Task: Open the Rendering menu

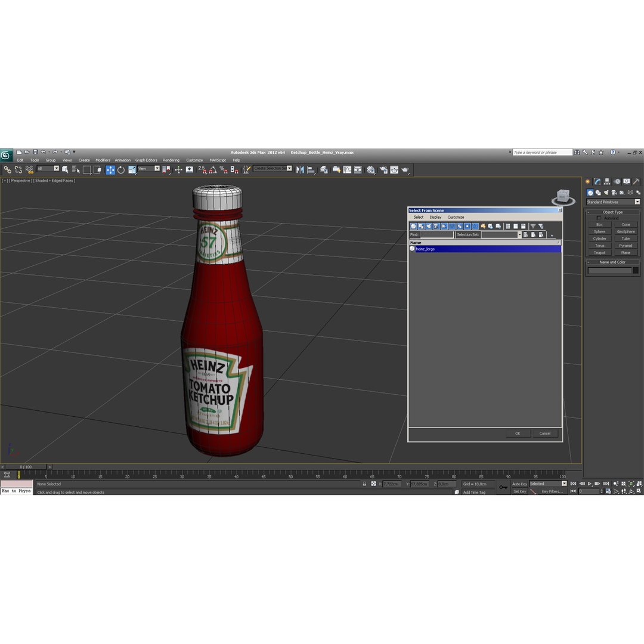Action: (171, 160)
